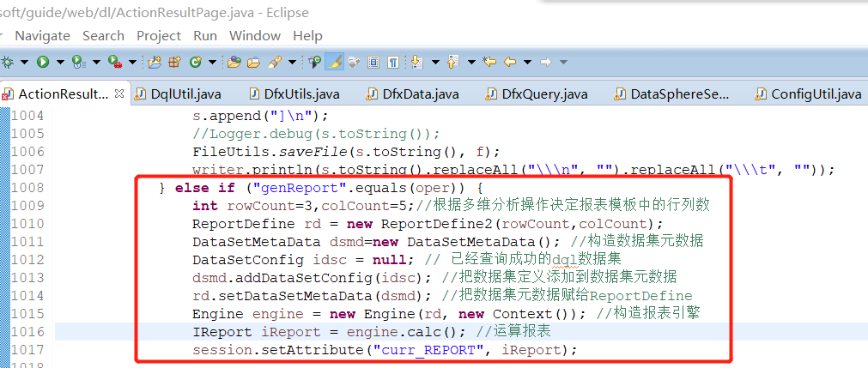Toggle Word Wrap icon
868x368 pixels.
pos(354,62)
